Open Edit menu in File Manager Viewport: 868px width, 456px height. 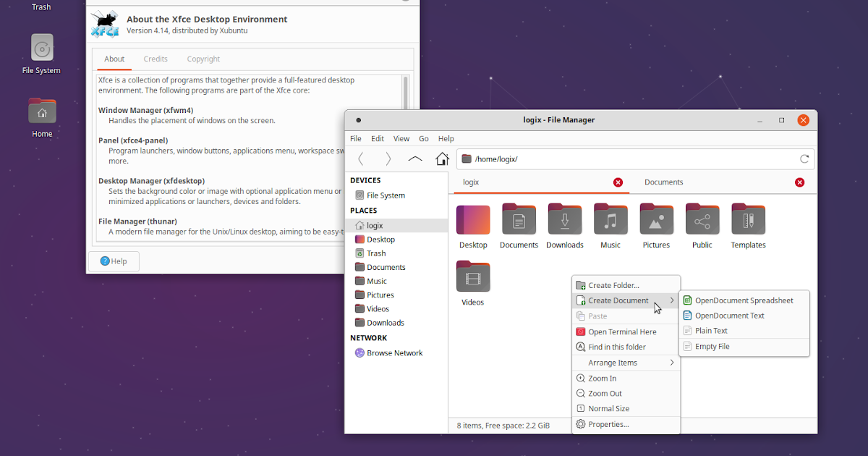coord(378,138)
